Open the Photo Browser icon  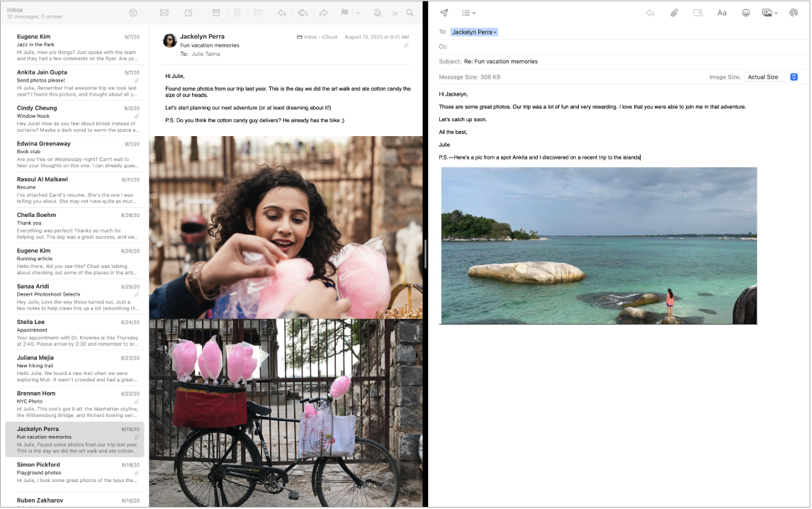767,13
